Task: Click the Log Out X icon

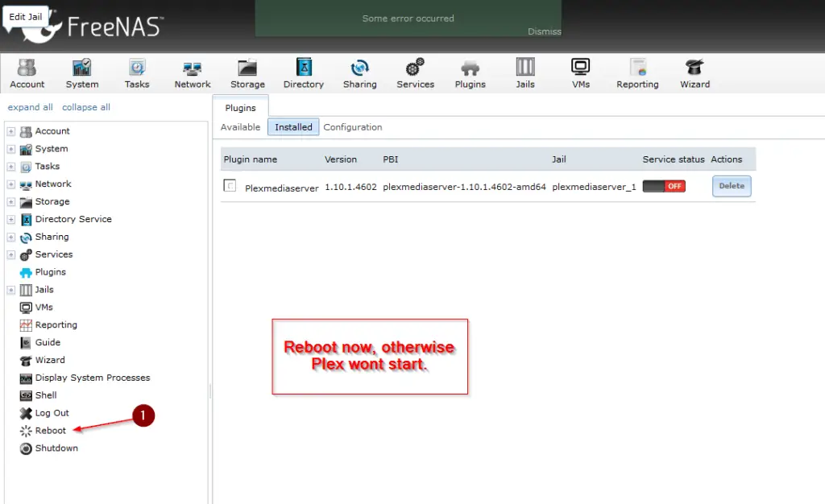Action: tap(26, 413)
